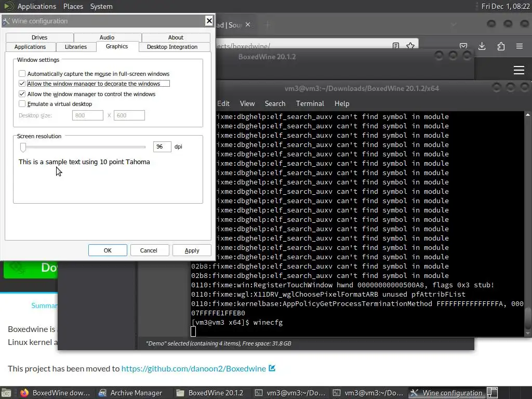Screen dimensions: 532x399
Task: Switch to first vm3@vm3 terminal taskbar item
Action: click(290, 393)
